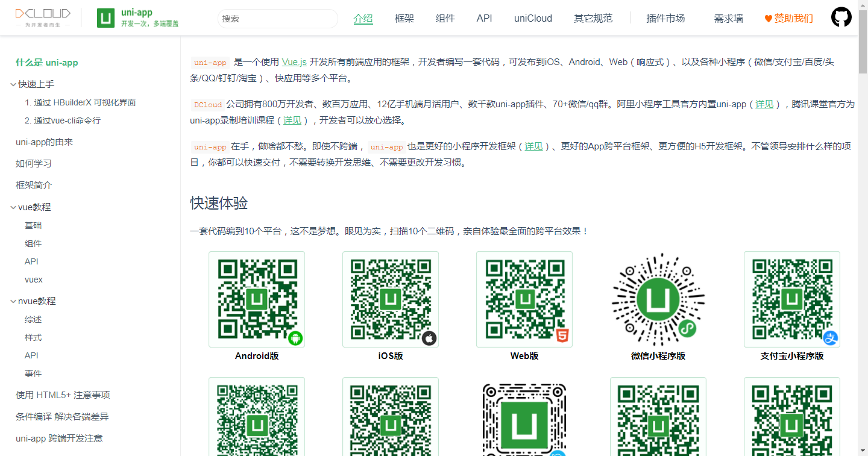868x456 pixels.
Task: Click the 搜索 search field
Action: click(278, 19)
